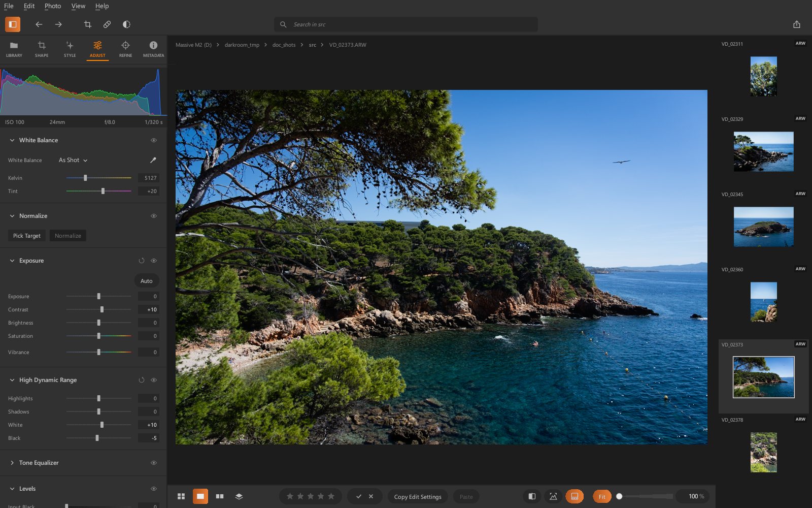Viewport: 812px width, 508px height.
Task: Collapse the Exposure section
Action: pyautogui.click(x=12, y=261)
